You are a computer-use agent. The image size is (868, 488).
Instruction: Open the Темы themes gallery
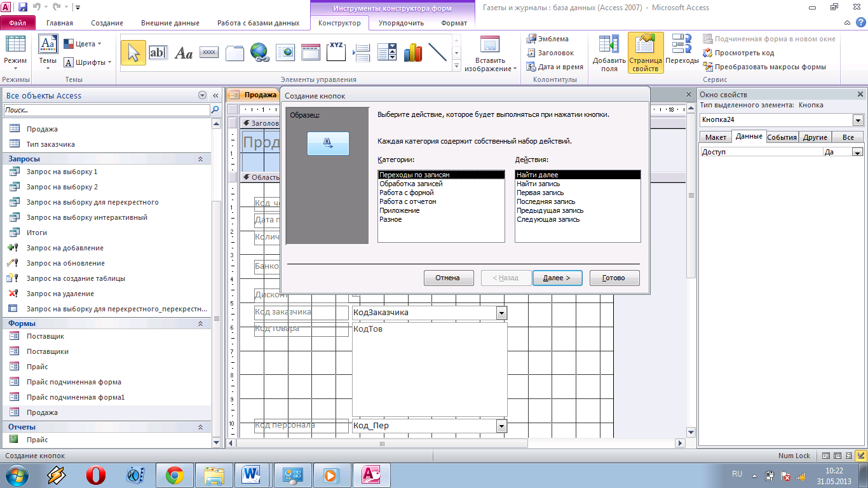click(48, 53)
